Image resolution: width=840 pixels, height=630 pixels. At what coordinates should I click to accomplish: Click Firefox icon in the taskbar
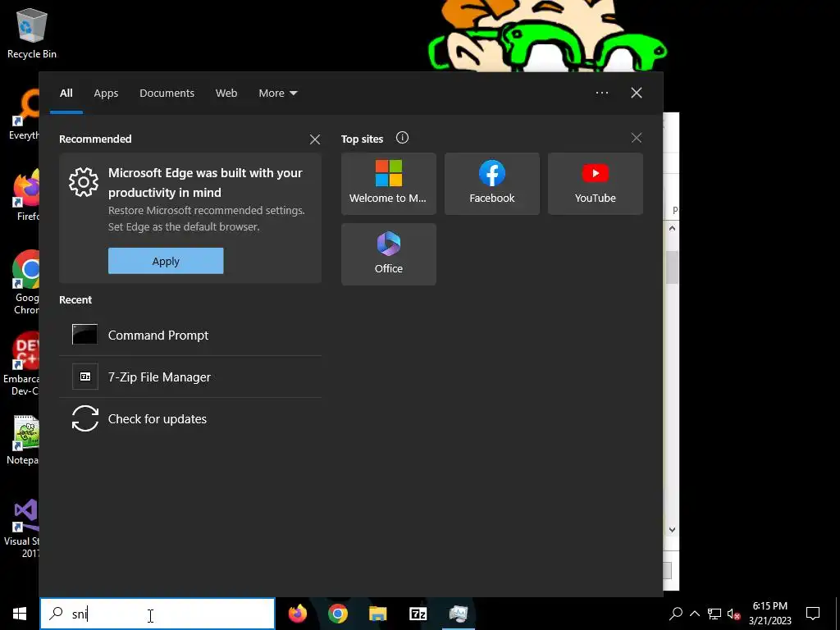(x=298, y=614)
